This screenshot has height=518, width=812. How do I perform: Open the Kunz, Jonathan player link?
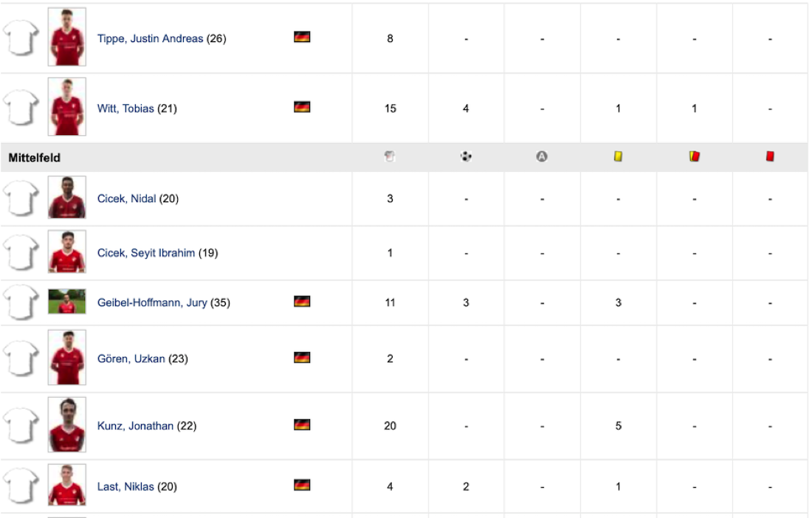pos(135,426)
